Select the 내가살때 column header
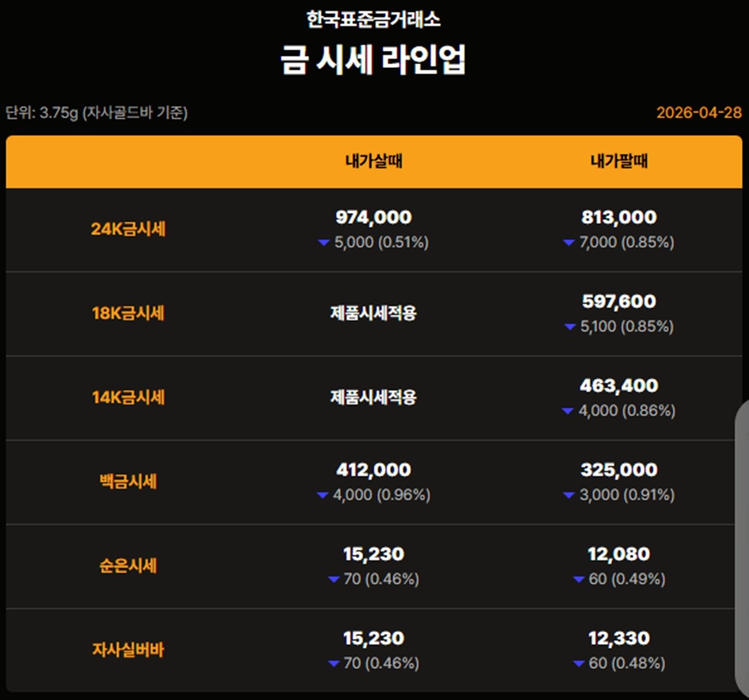The height and width of the screenshot is (700, 749). pos(374,162)
